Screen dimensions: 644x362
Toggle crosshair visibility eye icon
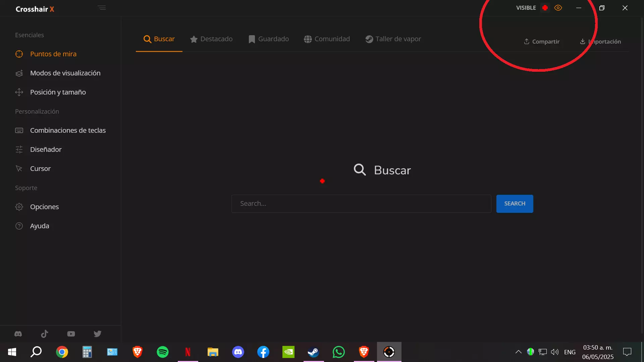(x=558, y=8)
